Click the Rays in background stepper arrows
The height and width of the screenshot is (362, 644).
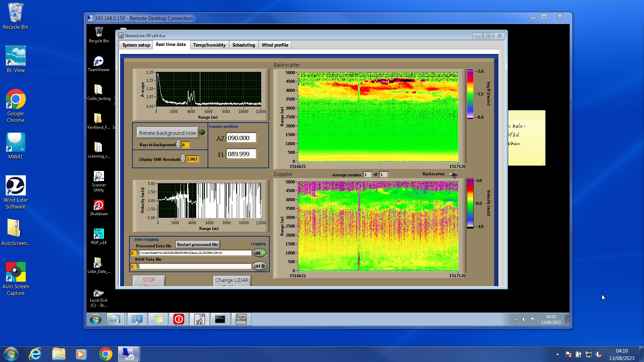[x=179, y=145]
